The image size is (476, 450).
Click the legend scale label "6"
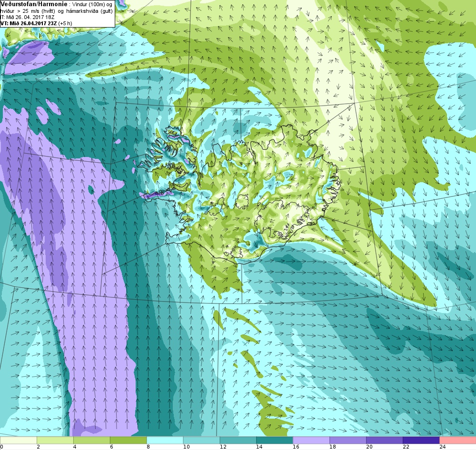[x=111, y=447]
